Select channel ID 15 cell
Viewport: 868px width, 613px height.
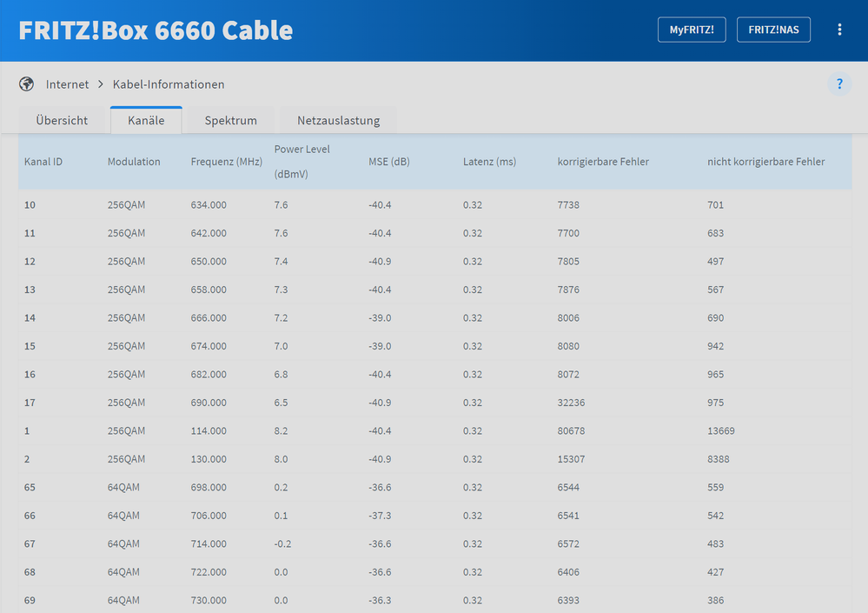[30, 346]
